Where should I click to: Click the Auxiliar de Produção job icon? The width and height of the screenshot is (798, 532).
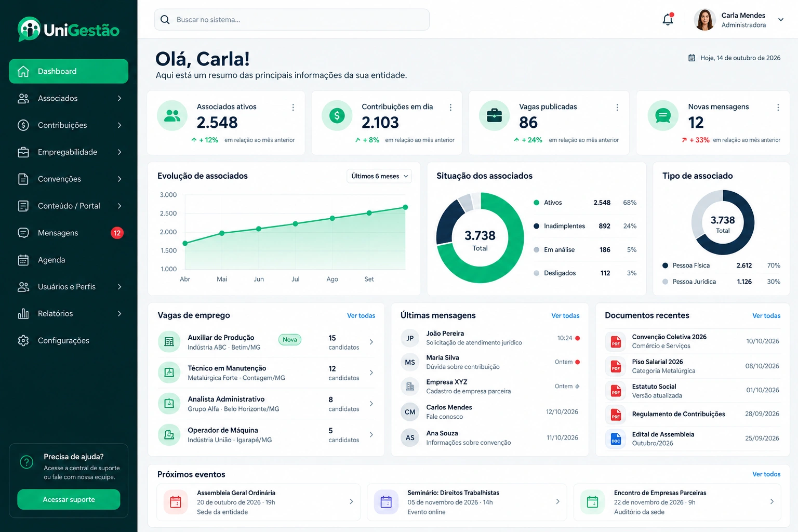[x=169, y=341]
